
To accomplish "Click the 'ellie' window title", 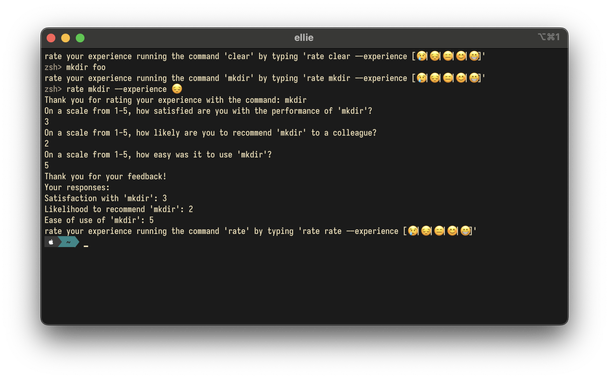I will (x=304, y=38).
